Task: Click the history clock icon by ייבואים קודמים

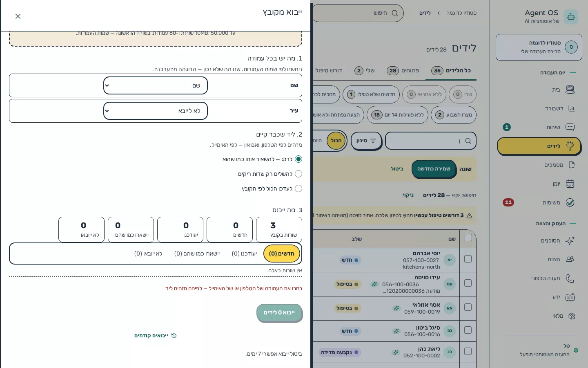Action: tap(174, 336)
